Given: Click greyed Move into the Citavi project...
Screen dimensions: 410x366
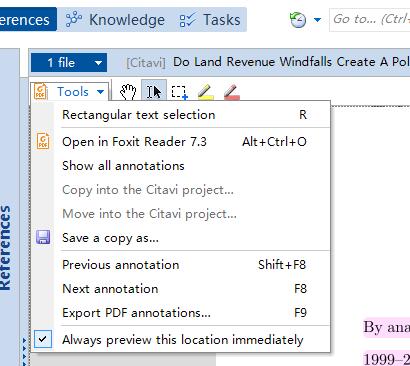Looking at the screenshot, I should click(x=181, y=214).
